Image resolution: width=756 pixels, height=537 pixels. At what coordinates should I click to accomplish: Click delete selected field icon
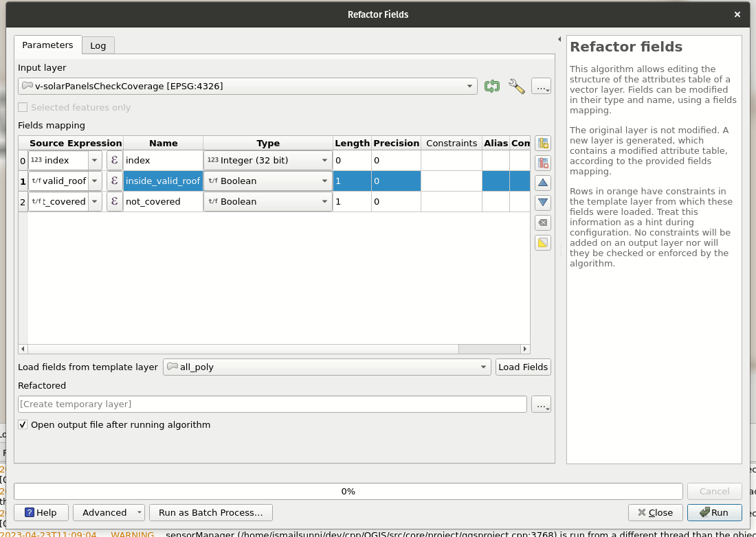[x=543, y=163]
